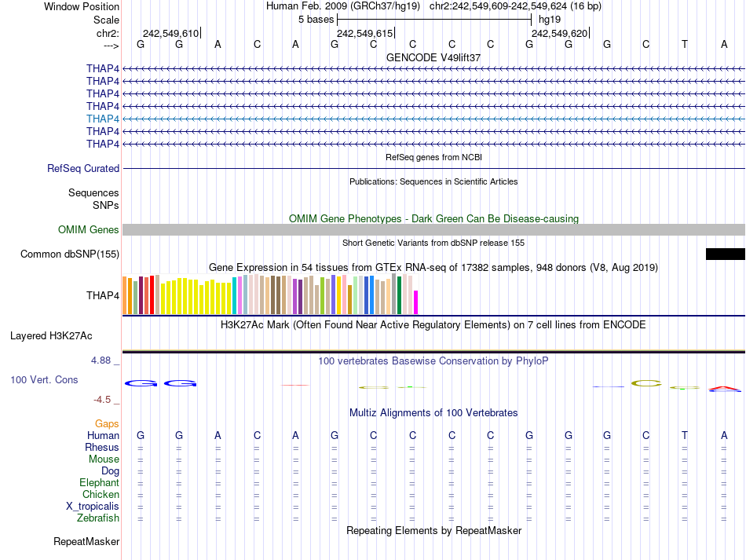Click the Window Position label
746x560 pixels.
82,6
